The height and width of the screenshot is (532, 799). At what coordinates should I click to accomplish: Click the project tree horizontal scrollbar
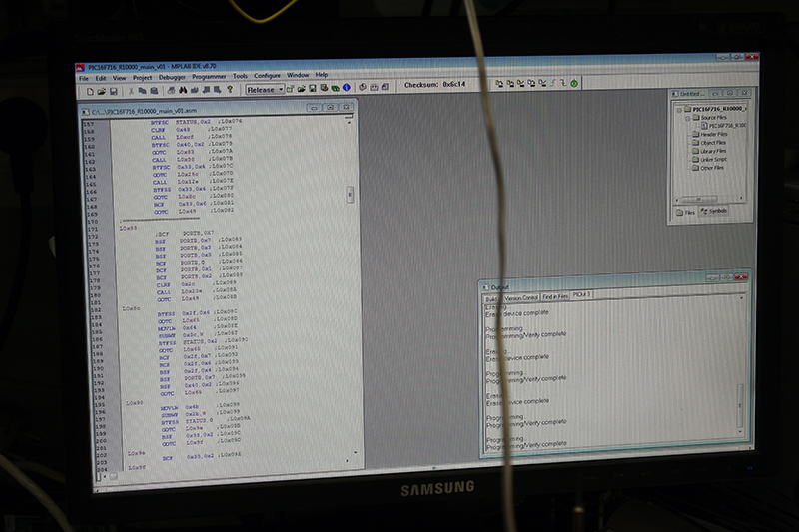698,199
